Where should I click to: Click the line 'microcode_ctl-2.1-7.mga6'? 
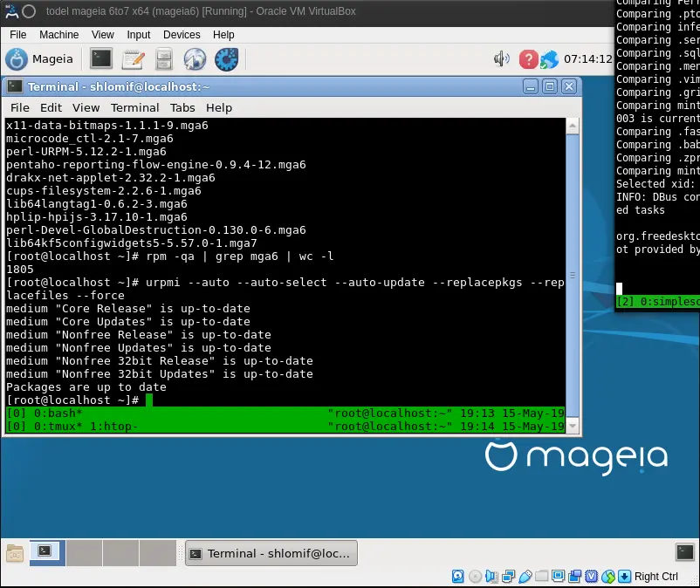click(x=90, y=139)
